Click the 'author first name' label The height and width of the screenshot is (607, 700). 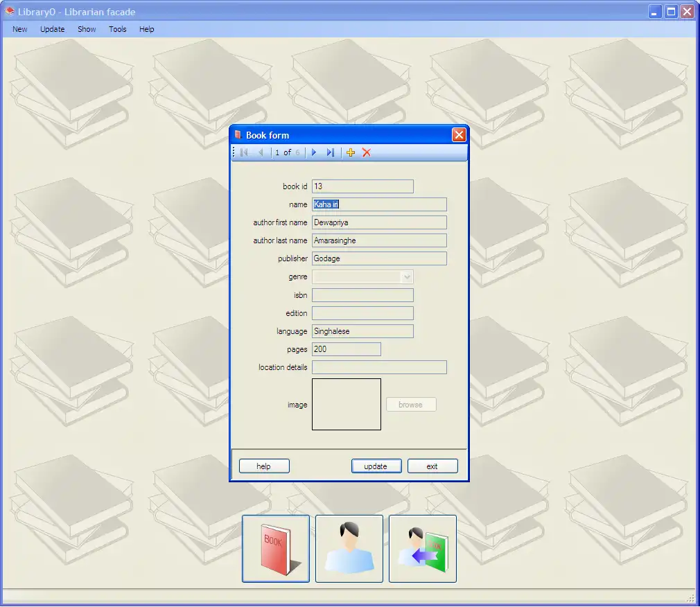(280, 222)
